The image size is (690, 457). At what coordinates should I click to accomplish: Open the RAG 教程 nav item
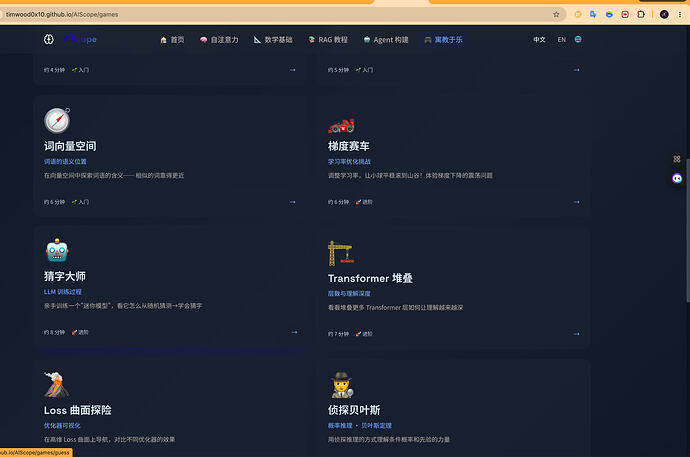(328, 40)
